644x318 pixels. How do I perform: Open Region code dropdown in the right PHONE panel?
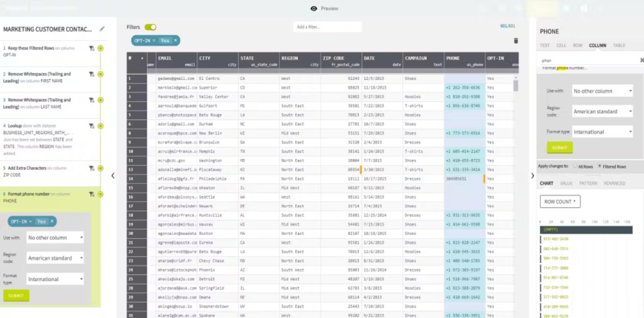click(603, 112)
